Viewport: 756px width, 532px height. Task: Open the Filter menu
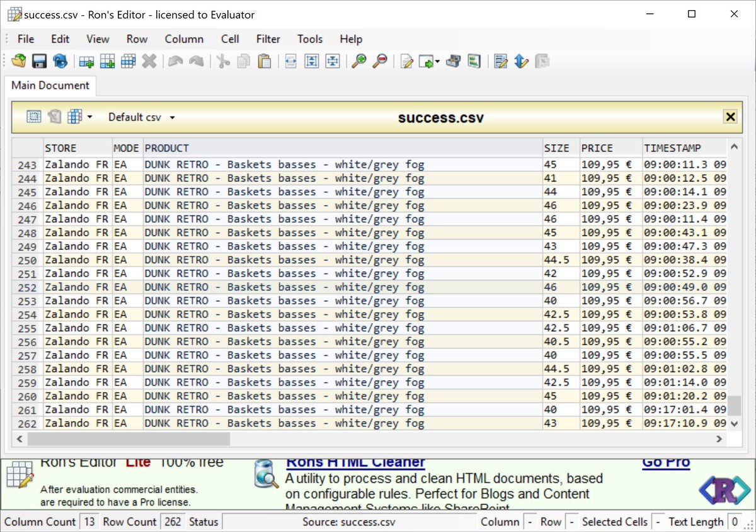click(x=268, y=39)
